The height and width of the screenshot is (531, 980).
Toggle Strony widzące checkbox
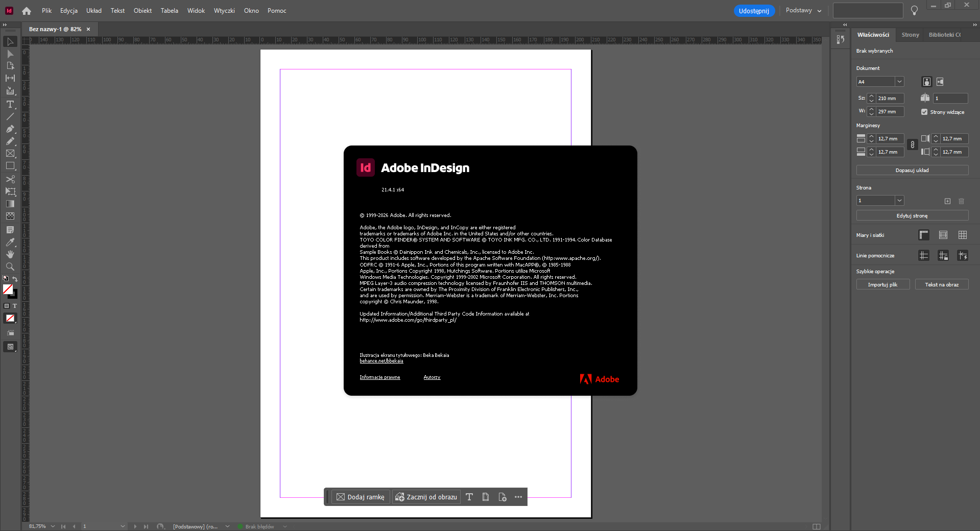[924, 112]
